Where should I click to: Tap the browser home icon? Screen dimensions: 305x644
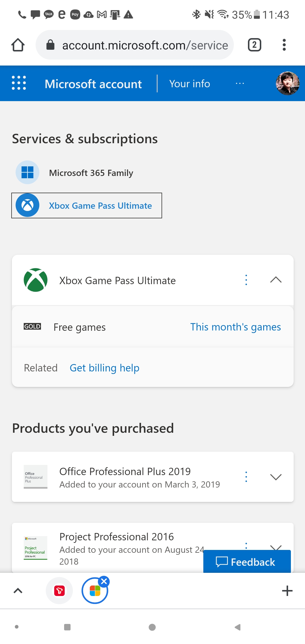[x=18, y=45]
